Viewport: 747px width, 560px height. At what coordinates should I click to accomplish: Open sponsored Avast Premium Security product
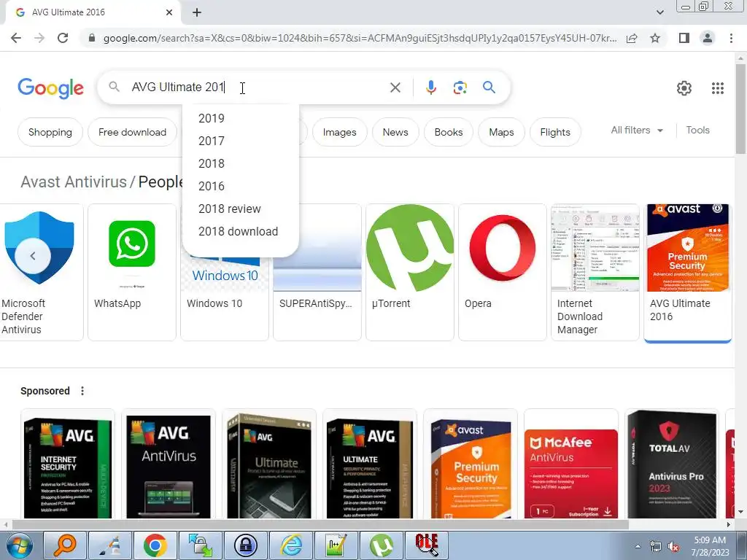tap(471, 464)
